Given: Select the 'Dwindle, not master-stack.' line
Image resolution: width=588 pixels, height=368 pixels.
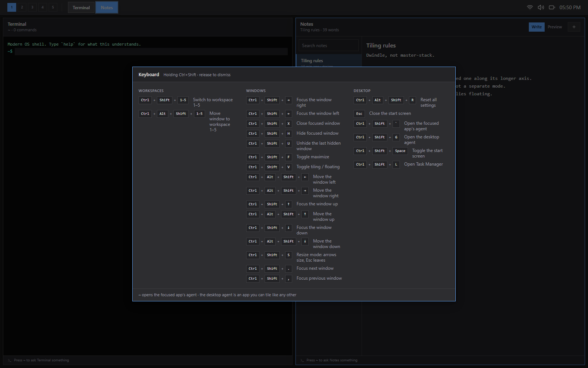Looking at the screenshot, I should 400,55.
